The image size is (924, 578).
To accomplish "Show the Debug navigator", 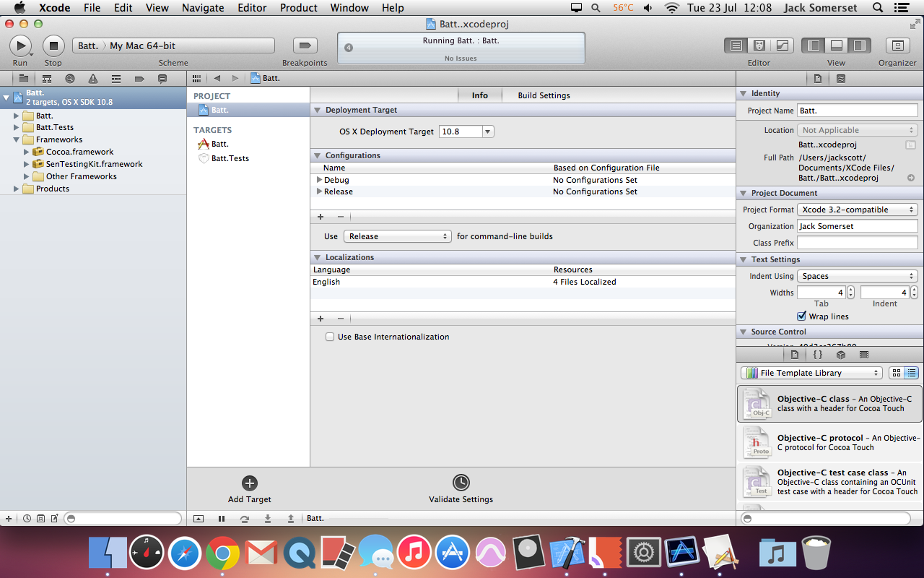I will point(116,78).
